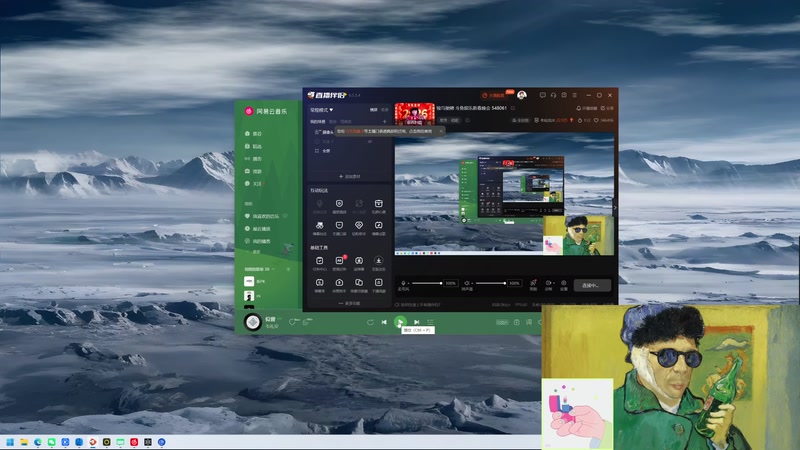Toggle the loop mode icon in player bar

point(370,322)
